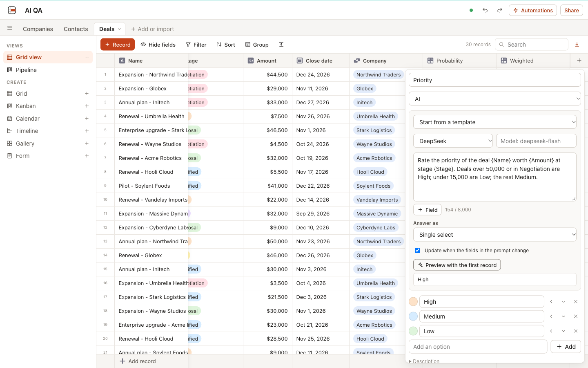Screen dimensions: 588x368
Task: Click the green swatch of the Low option
Action: tap(413, 331)
